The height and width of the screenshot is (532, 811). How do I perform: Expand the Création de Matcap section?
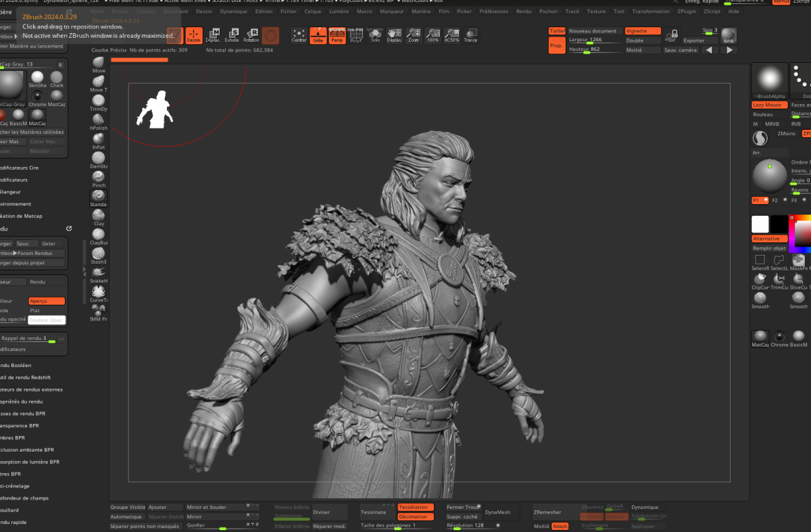pos(21,216)
